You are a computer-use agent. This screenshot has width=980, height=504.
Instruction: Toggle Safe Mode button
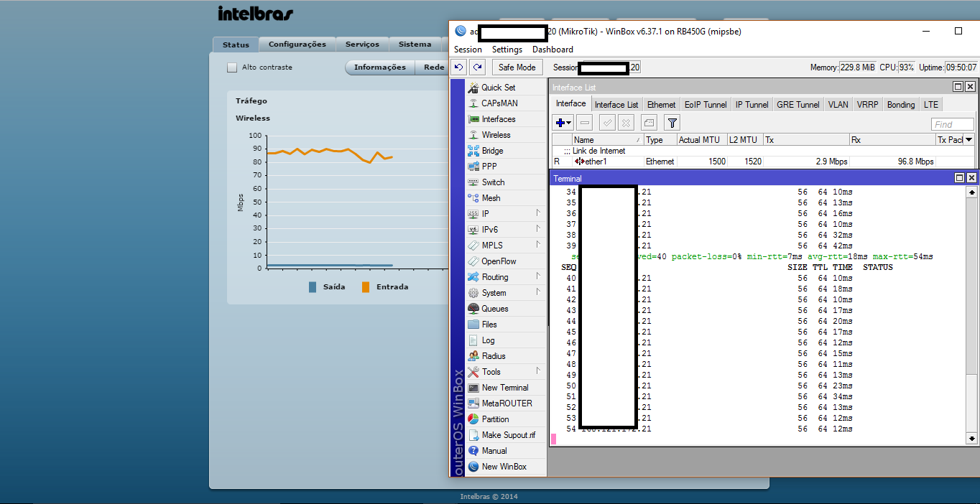tap(517, 67)
